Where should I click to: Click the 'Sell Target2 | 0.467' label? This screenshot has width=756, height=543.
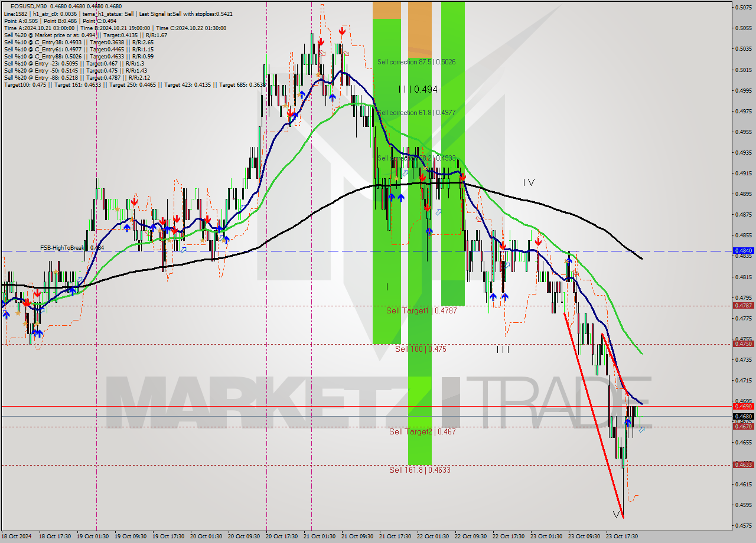point(422,431)
